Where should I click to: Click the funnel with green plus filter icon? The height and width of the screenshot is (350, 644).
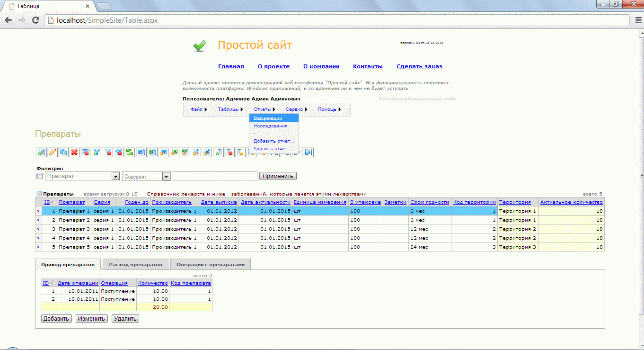click(x=97, y=152)
